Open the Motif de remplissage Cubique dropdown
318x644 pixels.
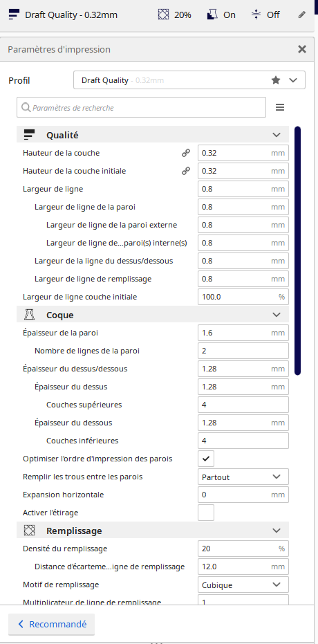click(243, 585)
